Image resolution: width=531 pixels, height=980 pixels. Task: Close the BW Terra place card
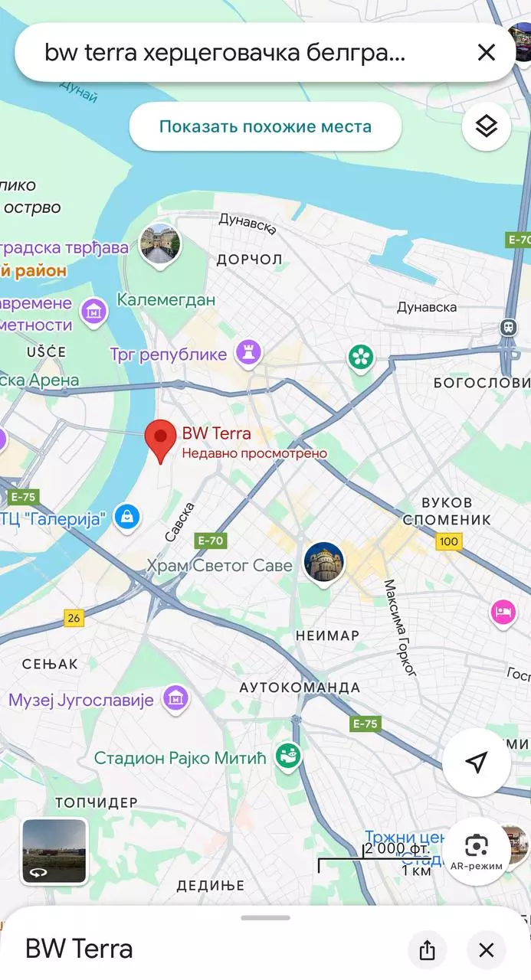pyautogui.click(x=487, y=950)
